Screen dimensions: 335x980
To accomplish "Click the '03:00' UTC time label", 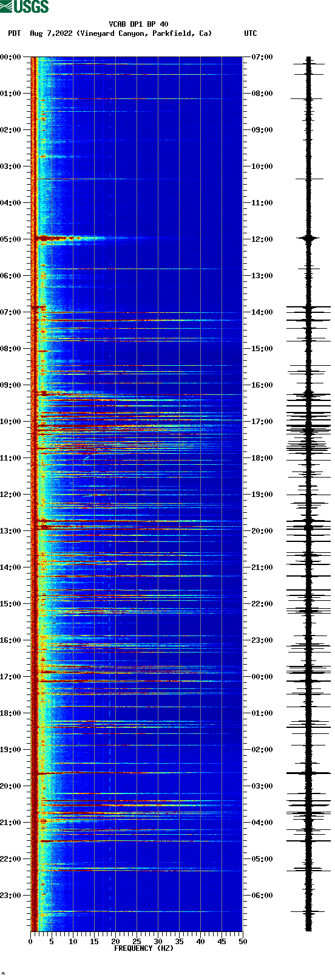I will coord(262,786).
